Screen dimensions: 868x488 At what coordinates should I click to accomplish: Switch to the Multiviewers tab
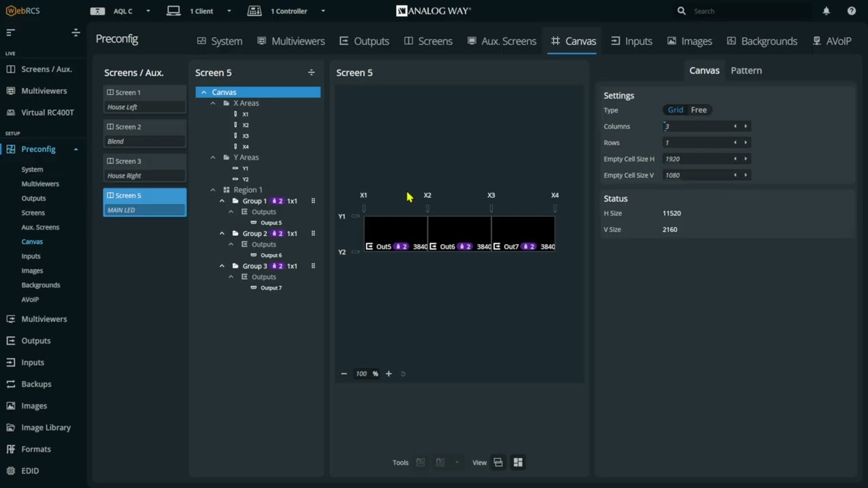291,41
